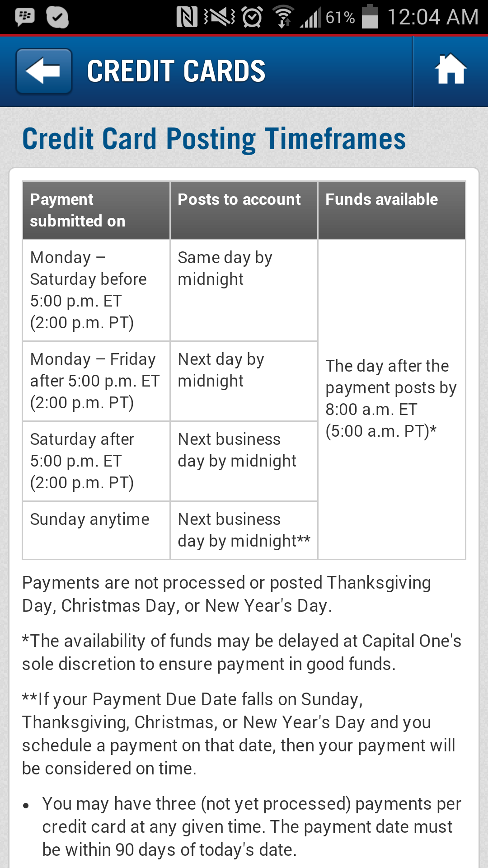This screenshot has width=488, height=868.
Task: Tap the 90 days payment limit bullet
Action: coord(251,826)
